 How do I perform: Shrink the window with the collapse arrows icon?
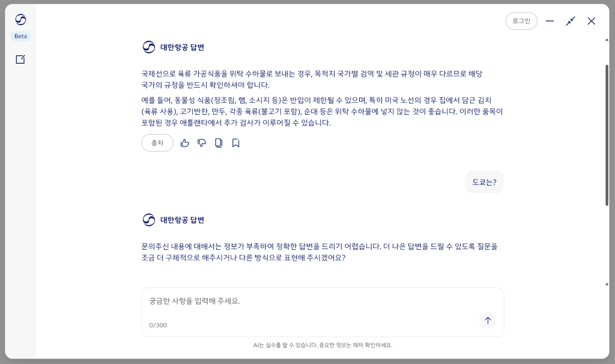tap(571, 21)
